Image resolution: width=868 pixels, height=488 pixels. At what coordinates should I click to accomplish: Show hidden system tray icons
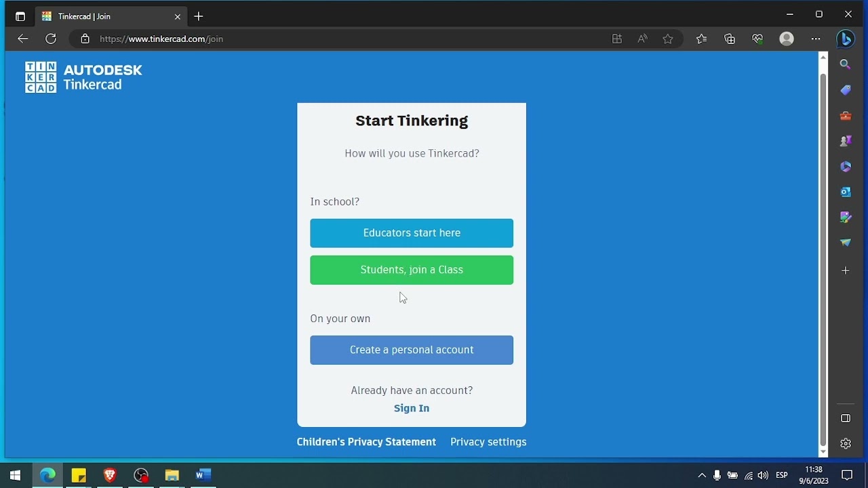coord(702,475)
